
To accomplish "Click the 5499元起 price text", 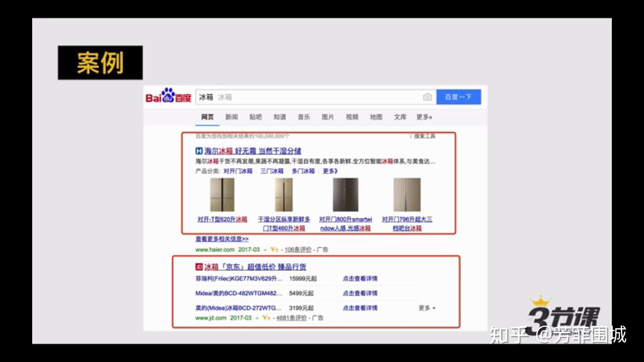I will pos(301,294).
